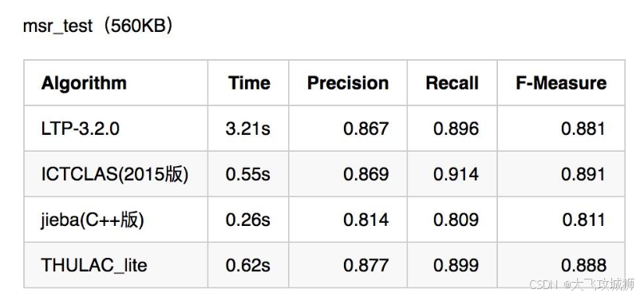The height and width of the screenshot is (297, 644).
Task: Click the Recall column header
Action: (452, 83)
